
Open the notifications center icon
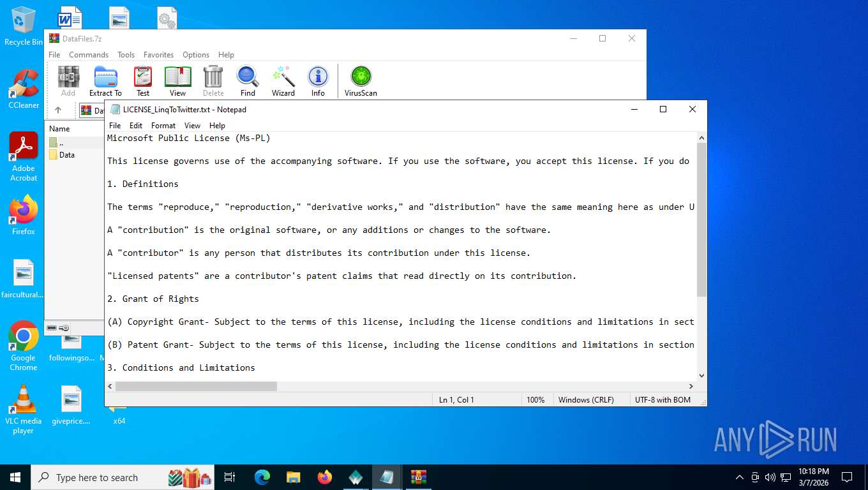pyautogui.click(x=847, y=477)
